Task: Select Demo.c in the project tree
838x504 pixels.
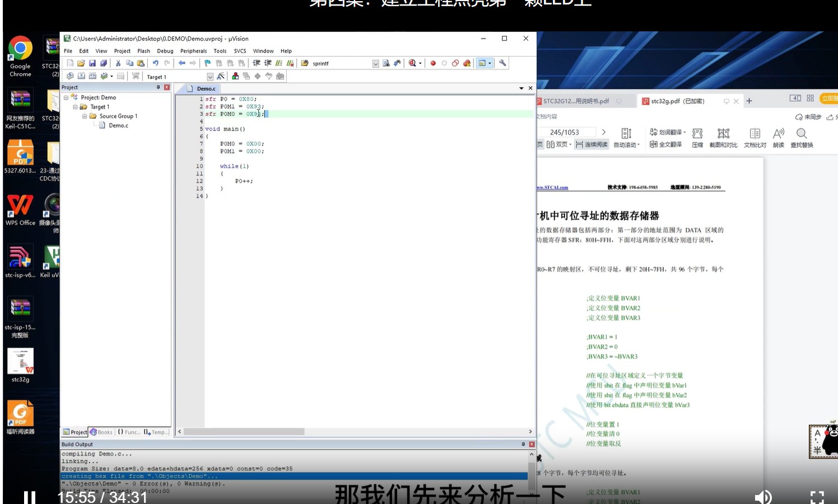Action: pos(118,125)
